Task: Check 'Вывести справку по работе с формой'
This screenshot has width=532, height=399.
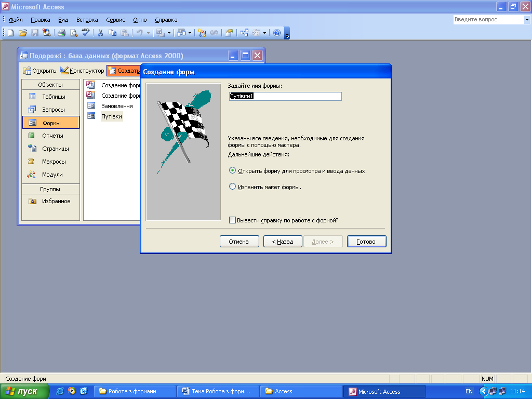Action: pos(232,220)
